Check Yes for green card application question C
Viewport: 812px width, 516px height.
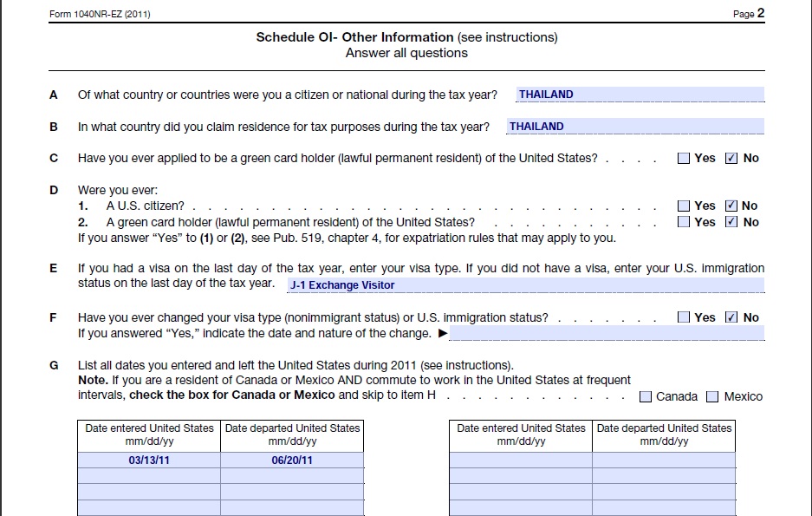click(x=684, y=159)
